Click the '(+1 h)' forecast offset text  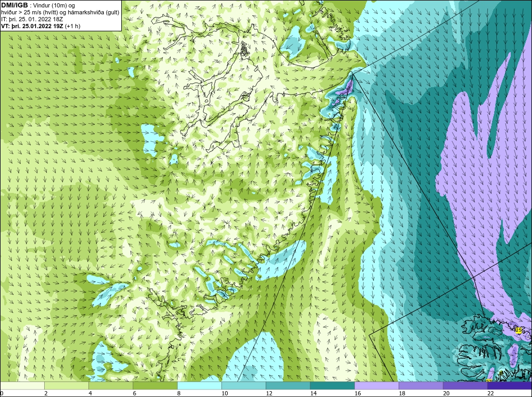pos(72,26)
